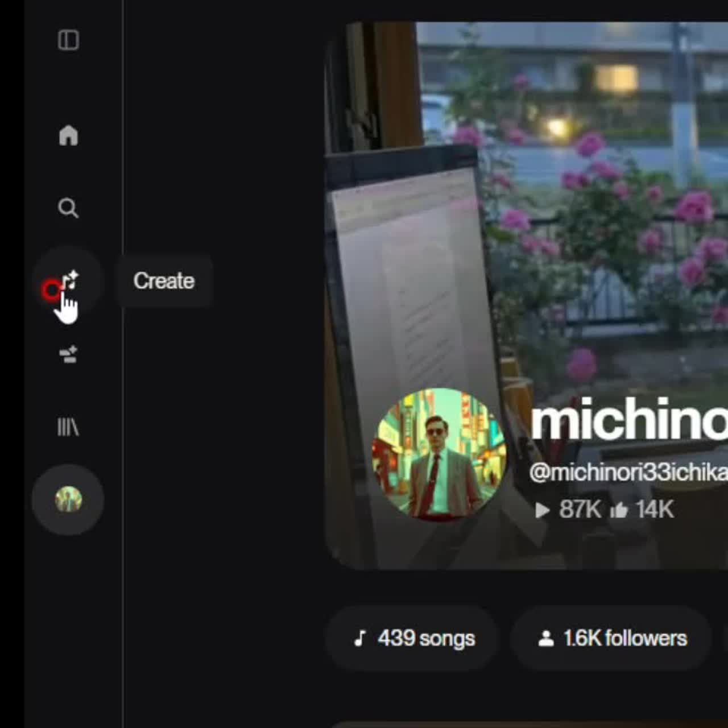Open the small profile avatar in sidebar
The height and width of the screenshot is (728, 728).
68,499
